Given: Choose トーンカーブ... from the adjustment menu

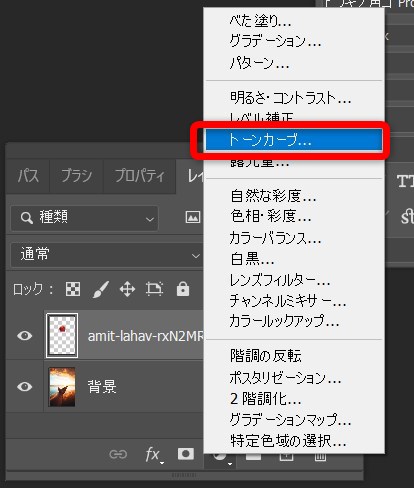Looking at the screenshot, I should 293,140.
